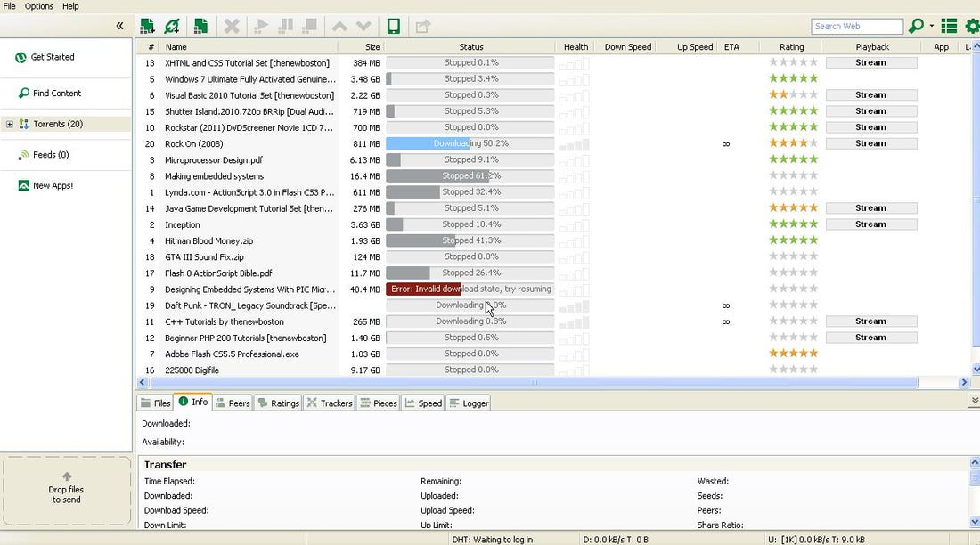Select the Create New Torrent icon
Screen dimensions: 980x545
[x=201, y=26]
